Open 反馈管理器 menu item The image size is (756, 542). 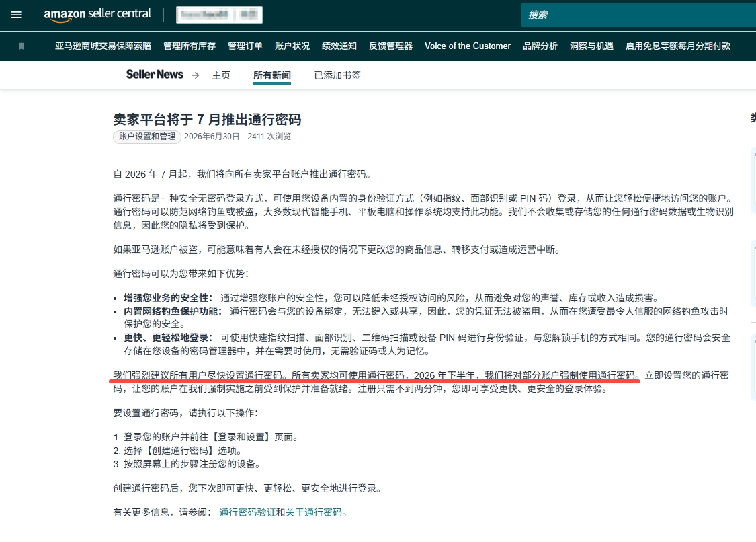click(390, 46)
